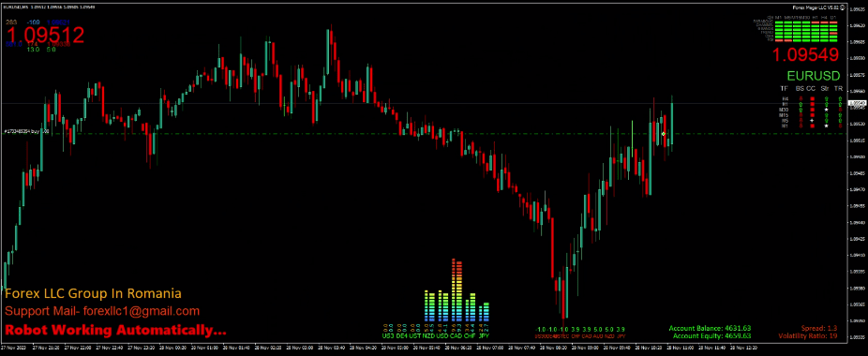Click the current price tag on price axis
The image size is (868, 356).
[x=858, y=104]
